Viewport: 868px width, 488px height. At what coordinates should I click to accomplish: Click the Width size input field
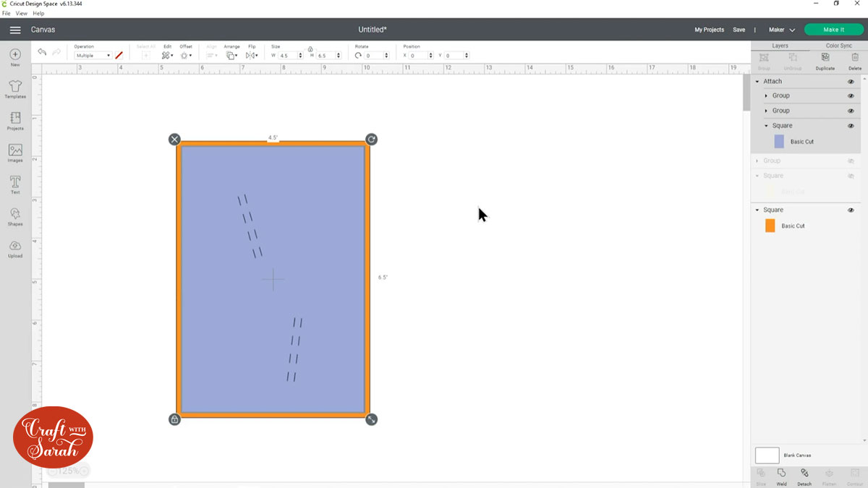[x=291, y=56]
